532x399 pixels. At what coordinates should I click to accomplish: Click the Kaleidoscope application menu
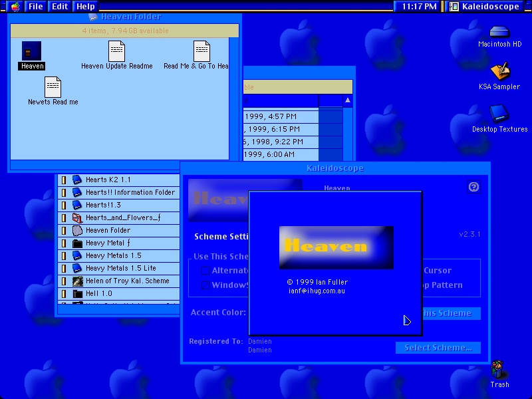(484, 6)
